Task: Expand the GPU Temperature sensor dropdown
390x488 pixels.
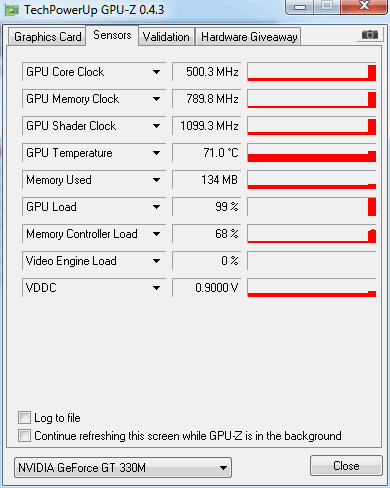Action: pos(156,153)
